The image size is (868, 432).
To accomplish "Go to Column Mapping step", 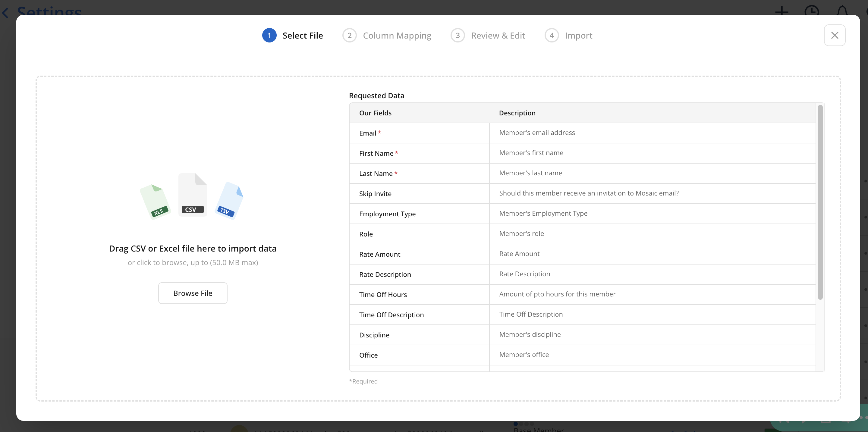I will [397, 35].
